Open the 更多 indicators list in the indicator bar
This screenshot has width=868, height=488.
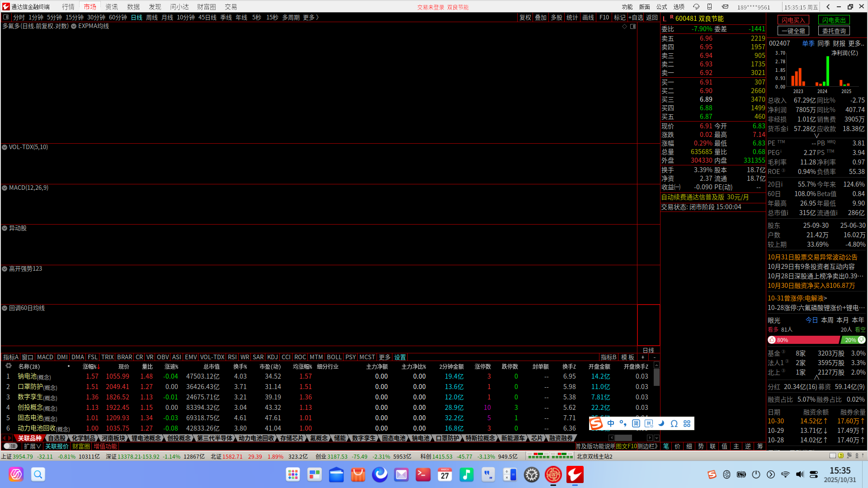tap(385, 357)
